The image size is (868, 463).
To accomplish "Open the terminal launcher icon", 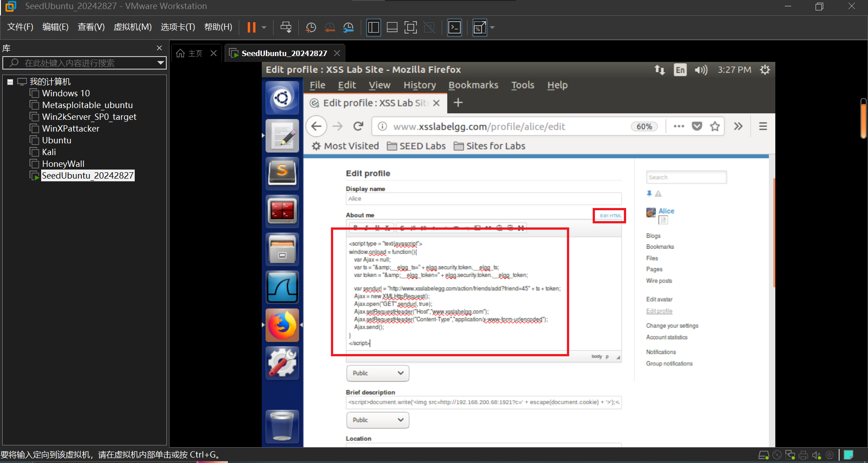I will tap(282, 211).
